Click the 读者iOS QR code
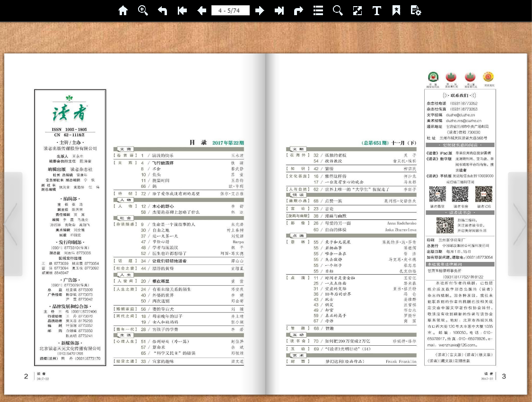Viewport: 532px width, 402px height. [x=483, y=194]
